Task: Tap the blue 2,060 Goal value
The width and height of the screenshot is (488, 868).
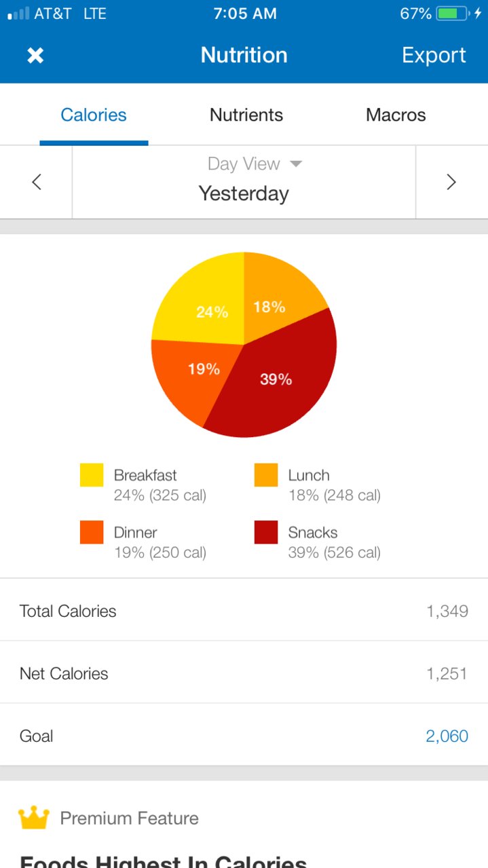Action: (447, 736)
